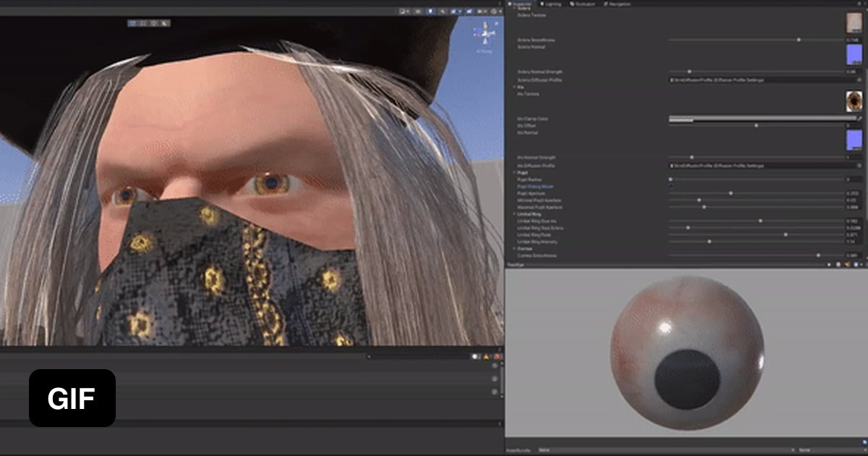Toggle the 2D view icon
Viewport: 868px width, 456px height.
(417, 11)
